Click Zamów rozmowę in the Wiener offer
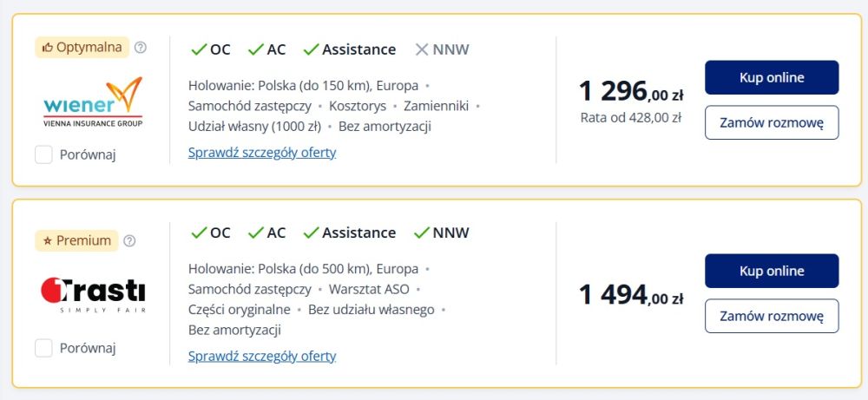 coord(772,122)
